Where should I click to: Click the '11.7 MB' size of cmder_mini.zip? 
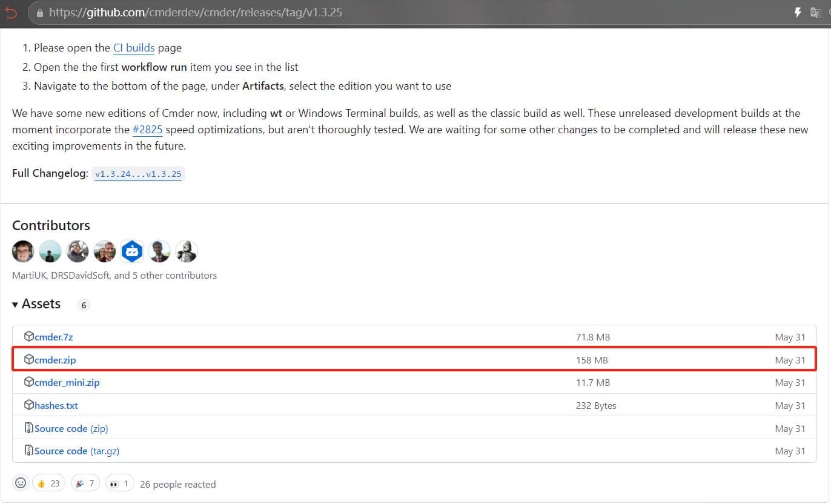coord(593,383)
